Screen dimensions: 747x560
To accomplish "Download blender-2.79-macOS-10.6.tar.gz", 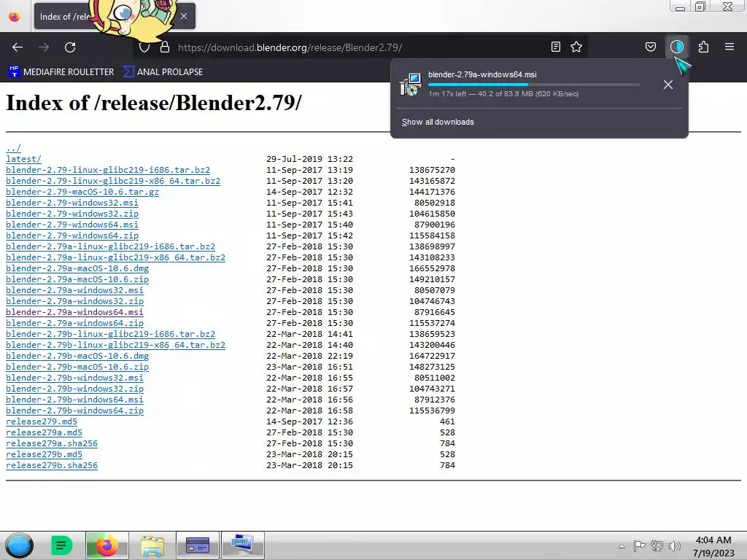I will point(82,192).
